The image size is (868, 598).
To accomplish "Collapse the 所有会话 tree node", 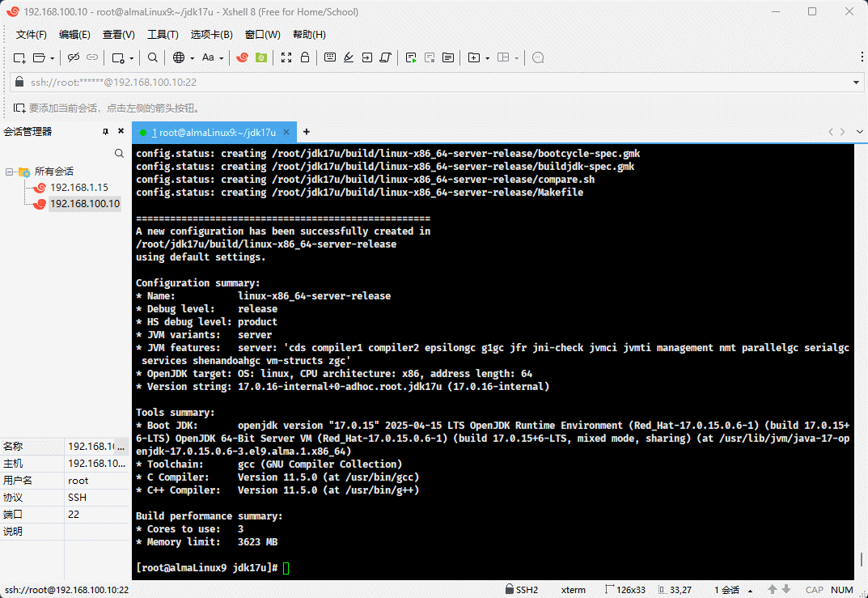I will coord(9,172).
